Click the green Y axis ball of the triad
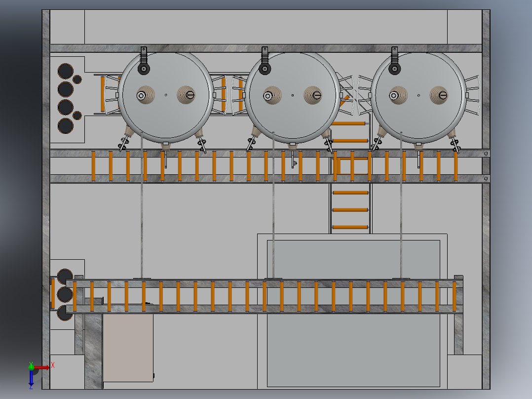 pyautogui.click(x=31, y=367)
